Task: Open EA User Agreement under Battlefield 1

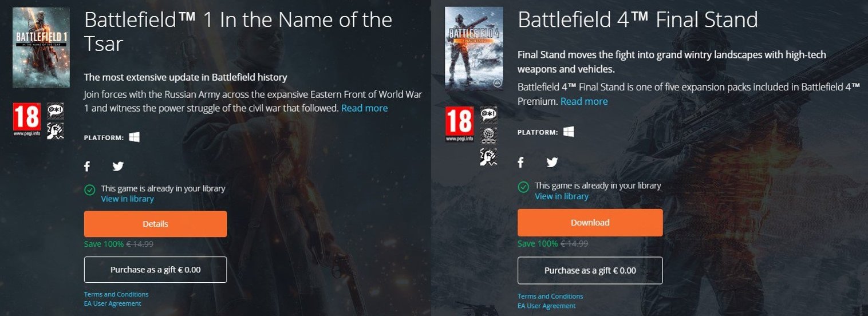Action: [x=112, y=303]
